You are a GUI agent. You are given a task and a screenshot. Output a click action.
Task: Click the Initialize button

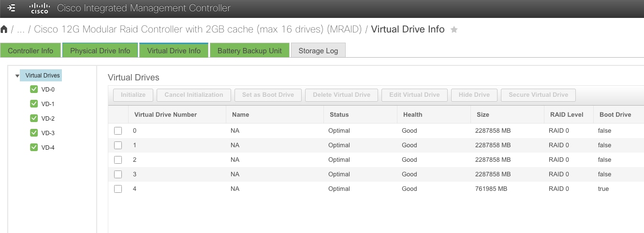(133, 95)
